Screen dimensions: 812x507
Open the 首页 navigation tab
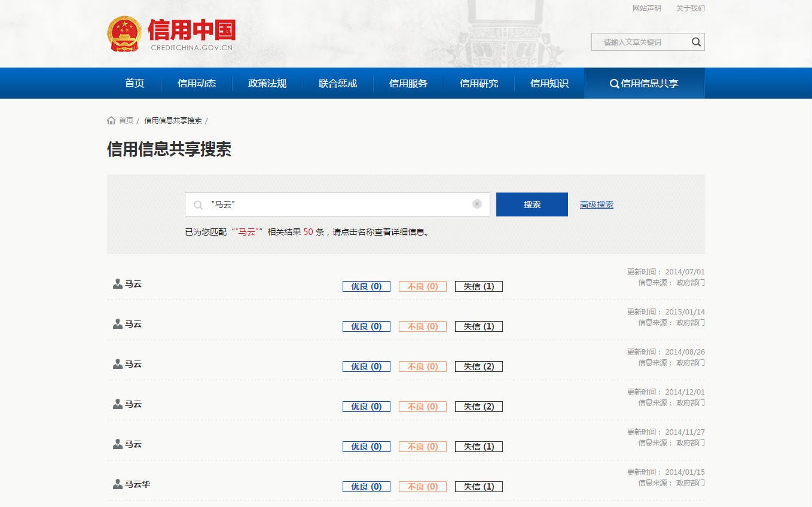tap(135, 83)
